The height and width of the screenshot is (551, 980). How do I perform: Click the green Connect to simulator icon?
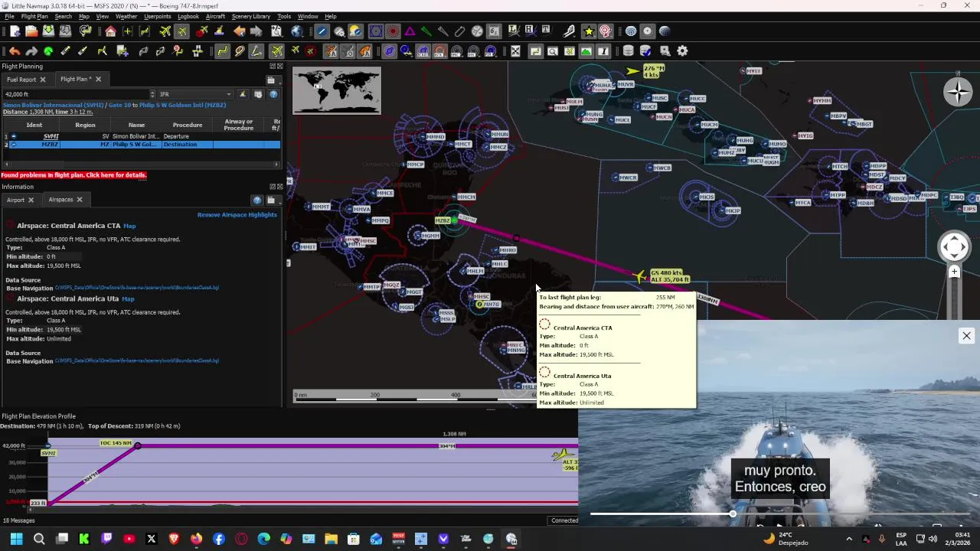[x=48, y=51]
